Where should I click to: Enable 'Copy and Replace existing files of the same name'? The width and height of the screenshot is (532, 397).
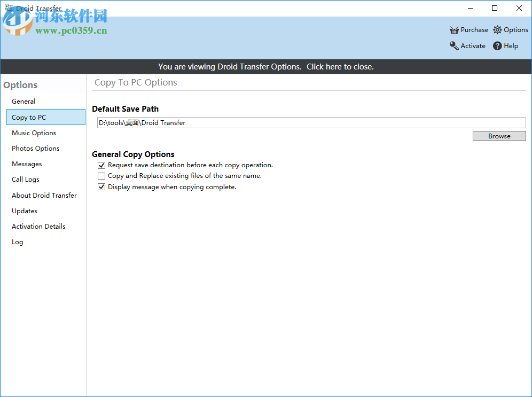pyautogui.click(x=101, y=176)
